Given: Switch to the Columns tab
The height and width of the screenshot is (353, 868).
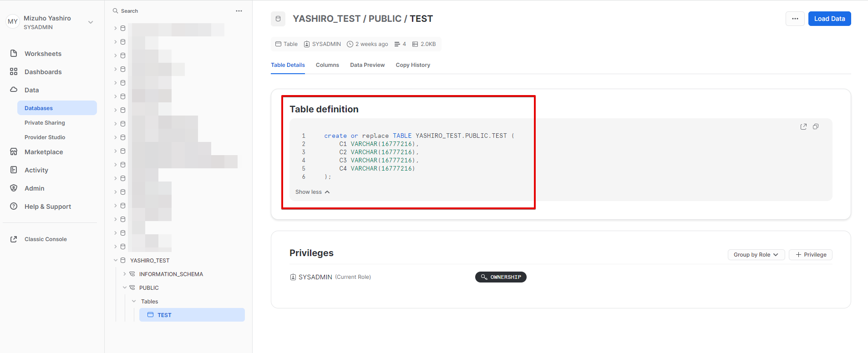Looking at the screenshot, I should coord(327,65).
